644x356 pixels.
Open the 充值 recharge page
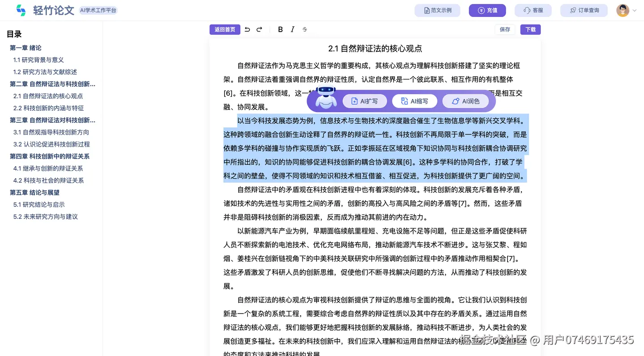coord(487,10)
